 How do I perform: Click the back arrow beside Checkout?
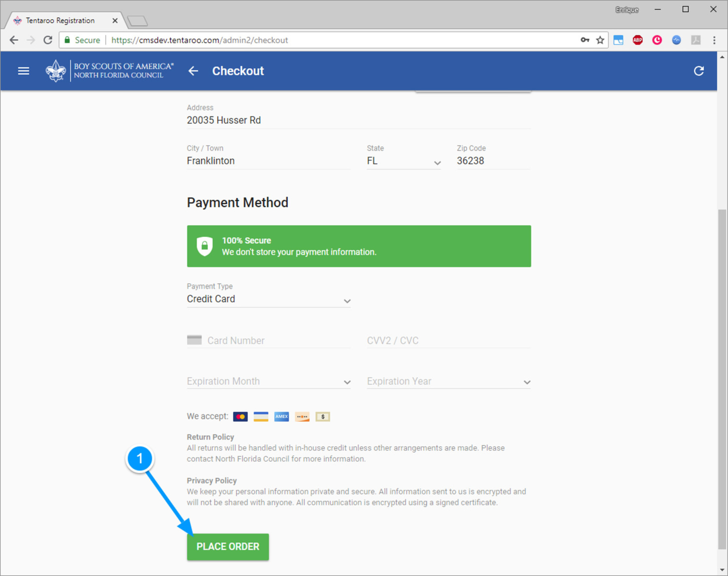(x=193, y=71)
